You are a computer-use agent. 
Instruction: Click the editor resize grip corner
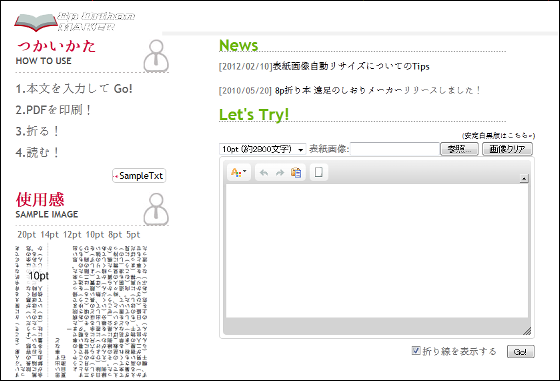pyautogui.click(x=526, y=331)
